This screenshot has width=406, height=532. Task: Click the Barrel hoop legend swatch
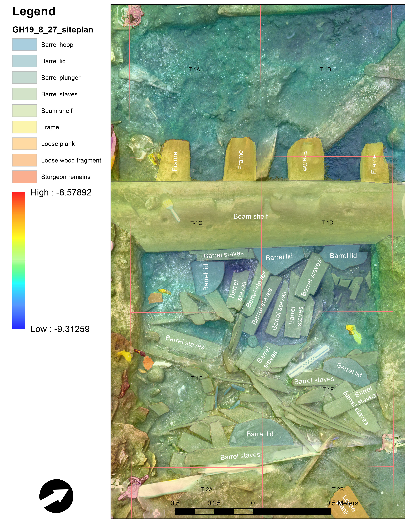[24, 44]
